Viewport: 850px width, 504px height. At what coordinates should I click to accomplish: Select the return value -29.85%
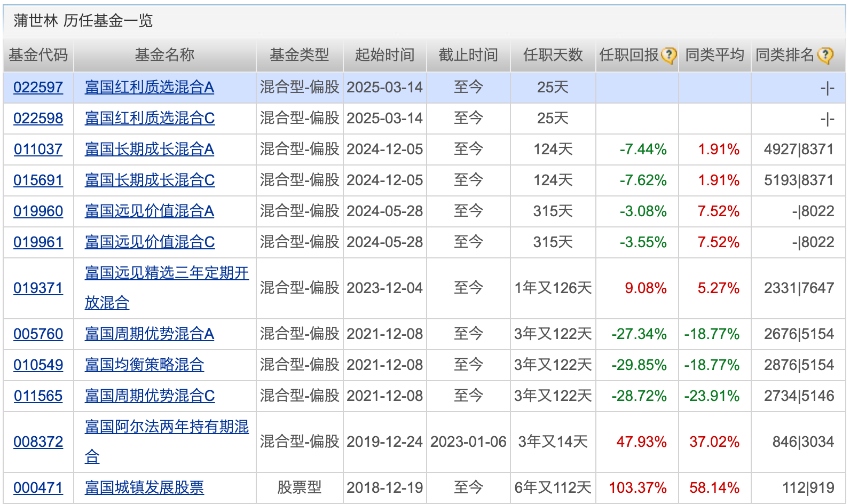[639, 365]
